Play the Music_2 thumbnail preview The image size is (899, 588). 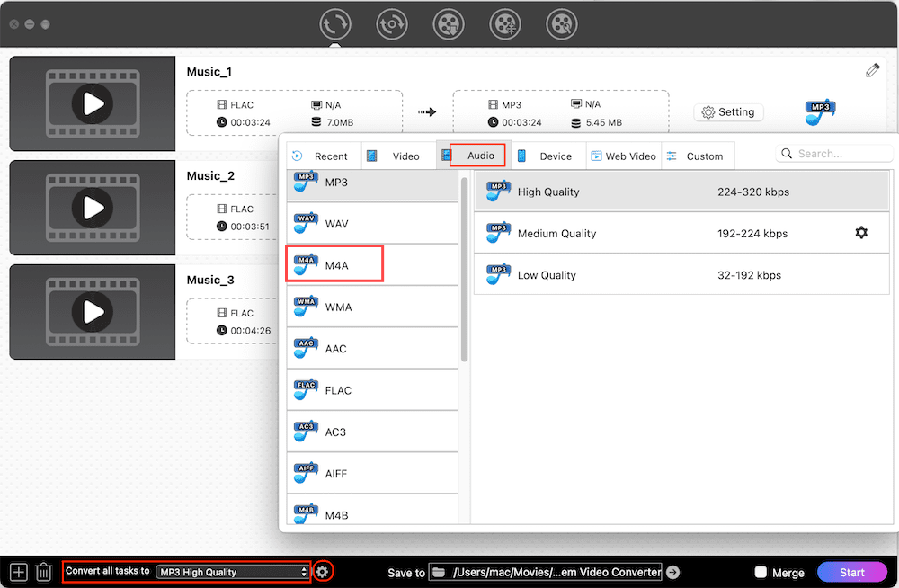[x=92, y=208]
